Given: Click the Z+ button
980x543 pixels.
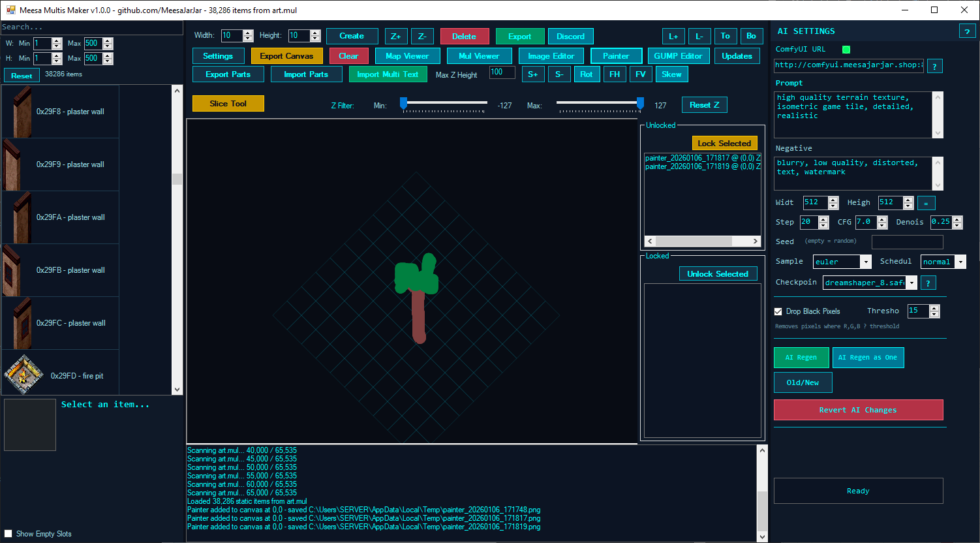Looking at the screenshot, I should [396, 37].
